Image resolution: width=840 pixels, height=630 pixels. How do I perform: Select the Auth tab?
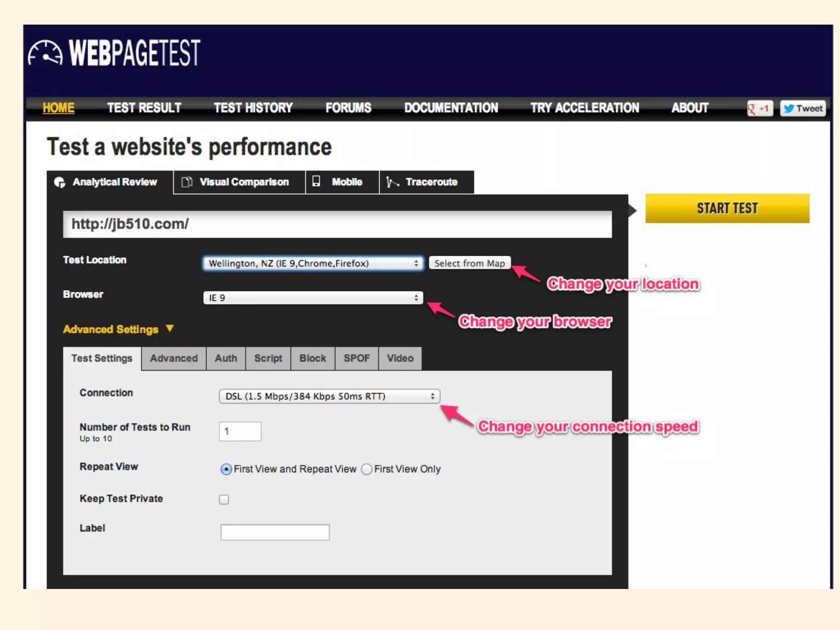226,358
